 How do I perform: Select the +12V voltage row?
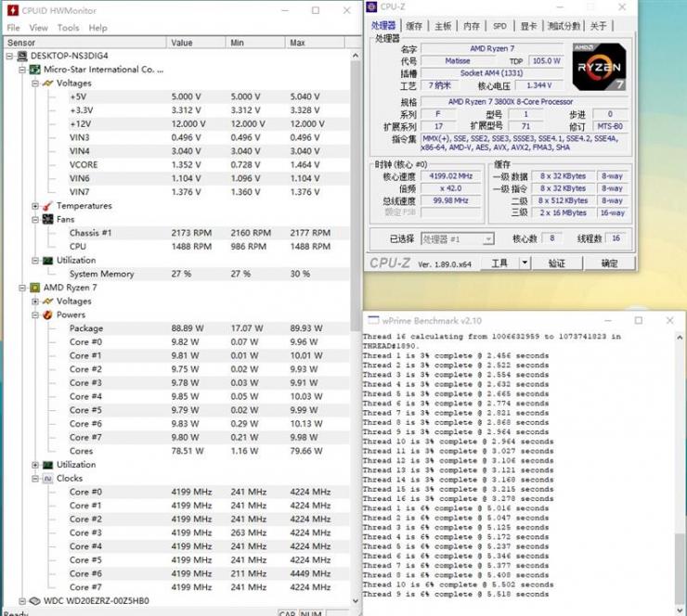tap(209, 124)
